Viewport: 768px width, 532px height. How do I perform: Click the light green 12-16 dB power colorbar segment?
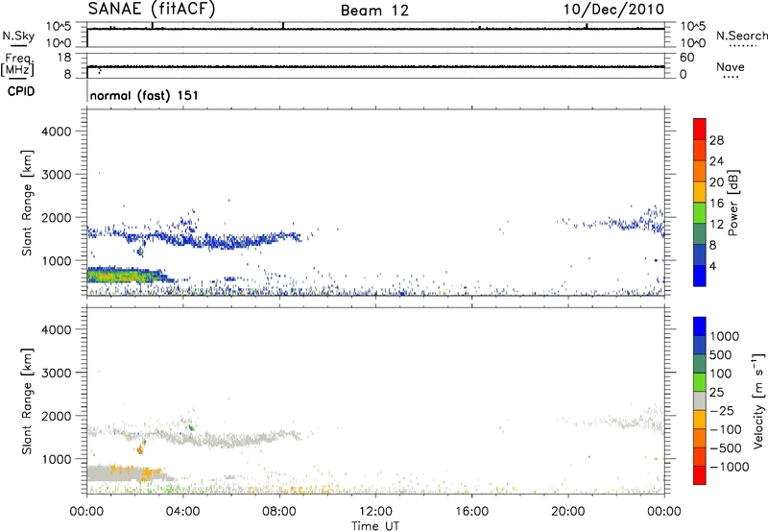click(700, 212)
